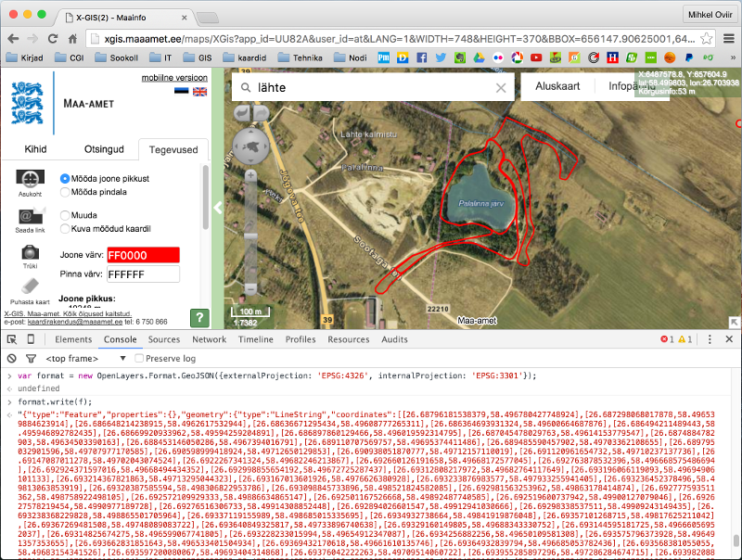The image size is (742, 560).
Task: Click the map zoom-in plus button
Action: (x=249, y=174)
